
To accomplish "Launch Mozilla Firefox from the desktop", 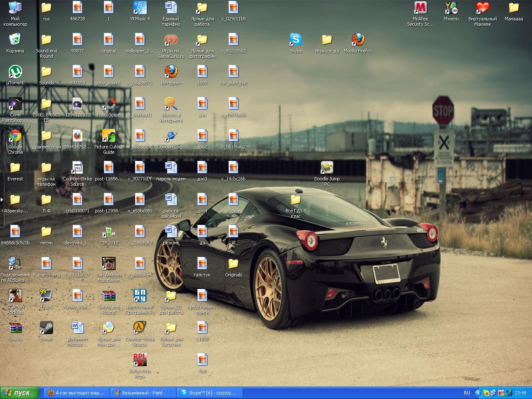I will pos(358,40).
